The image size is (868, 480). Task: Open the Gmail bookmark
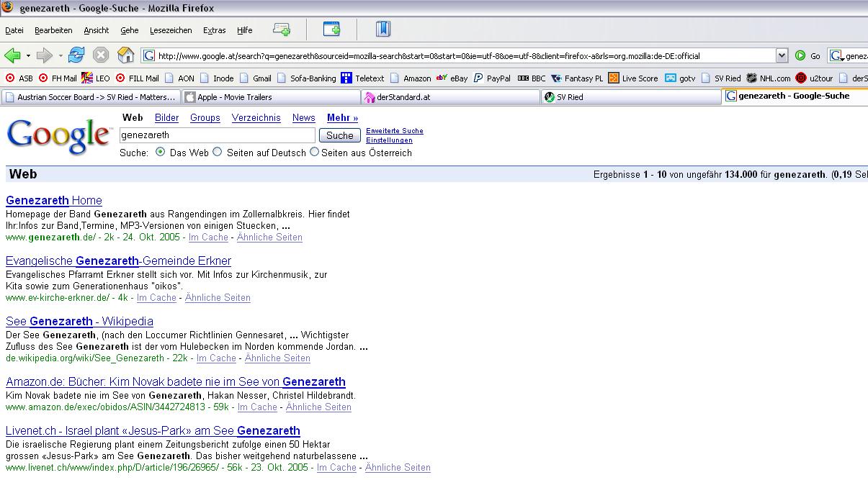click(256, 78)
